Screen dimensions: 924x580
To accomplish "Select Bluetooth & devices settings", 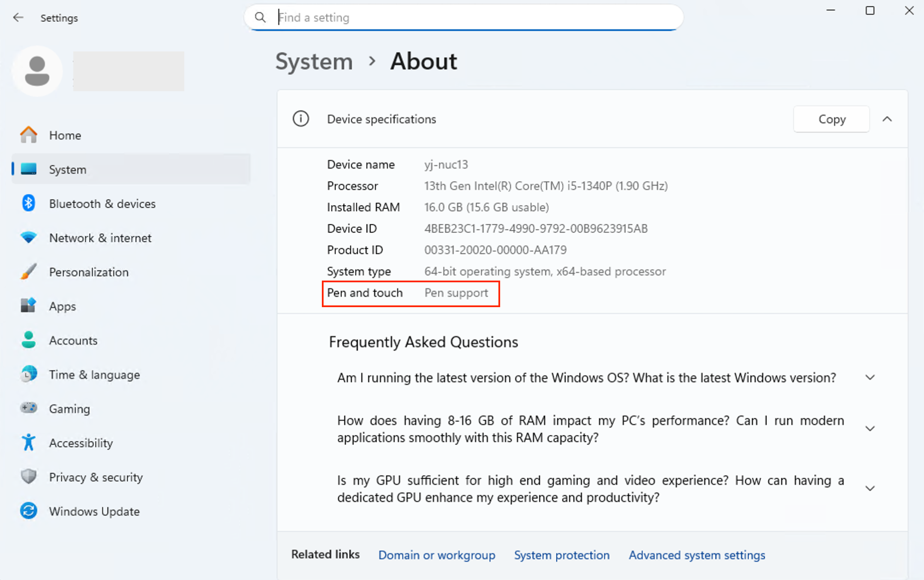I will pyautogui.click(x=102, y=203).
